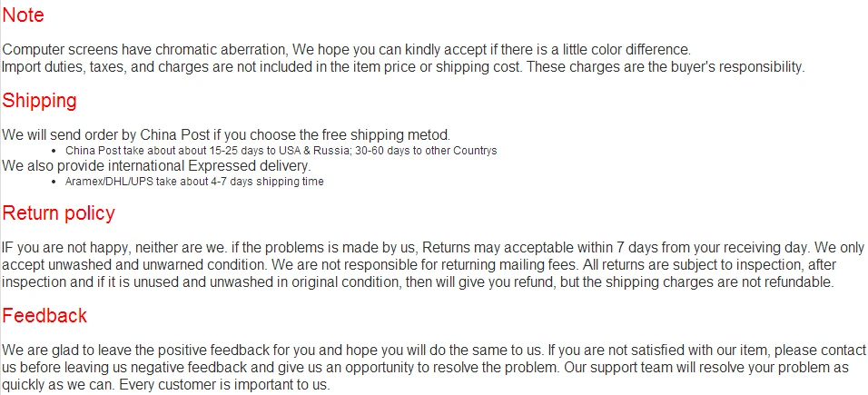Click the international Expressed delivery line
Viewport: 868px width, 395px height.
[156, 166]
